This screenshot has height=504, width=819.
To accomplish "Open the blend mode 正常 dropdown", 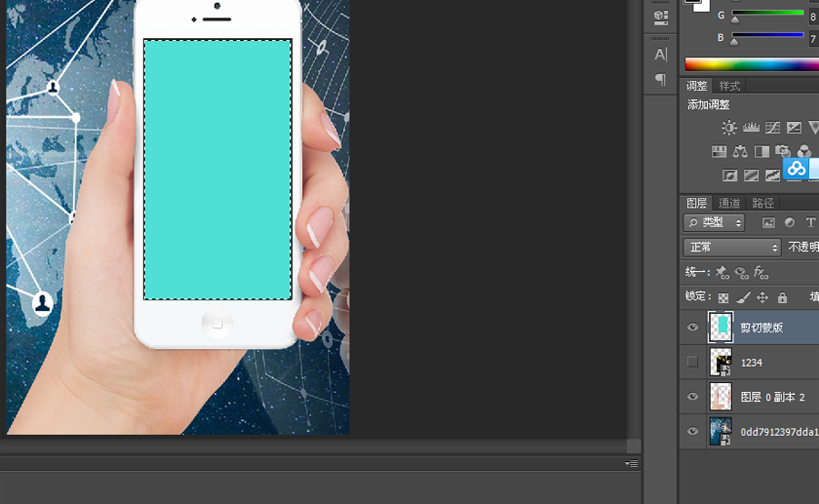I will coord(733,247).
